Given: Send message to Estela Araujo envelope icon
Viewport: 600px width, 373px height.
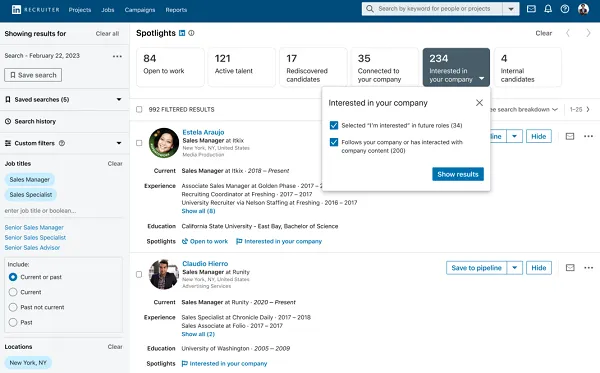Looking at the screenshot, I should click(x=570, y=136).
